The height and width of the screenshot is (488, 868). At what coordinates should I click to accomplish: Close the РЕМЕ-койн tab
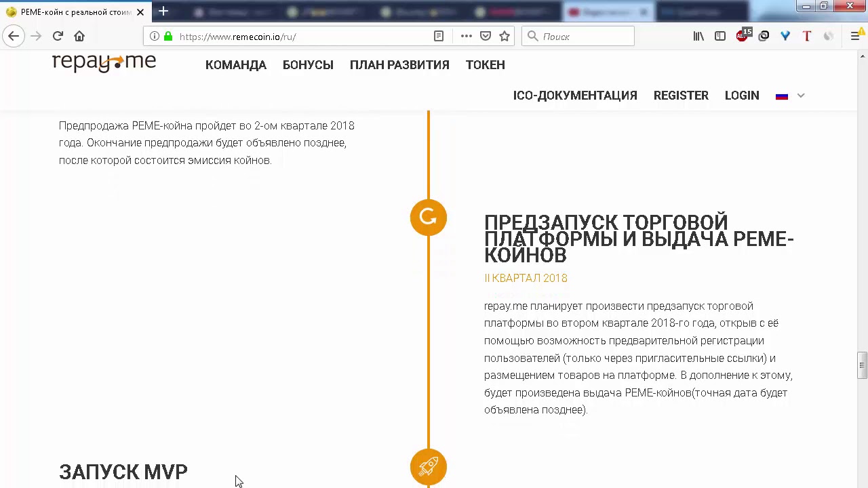140,12
